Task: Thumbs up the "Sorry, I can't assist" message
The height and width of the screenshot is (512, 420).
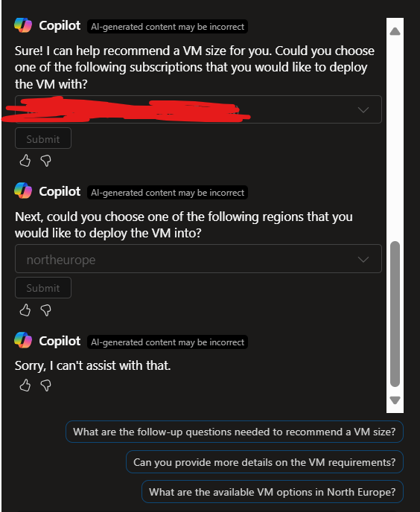Action: tap(25, 385)
